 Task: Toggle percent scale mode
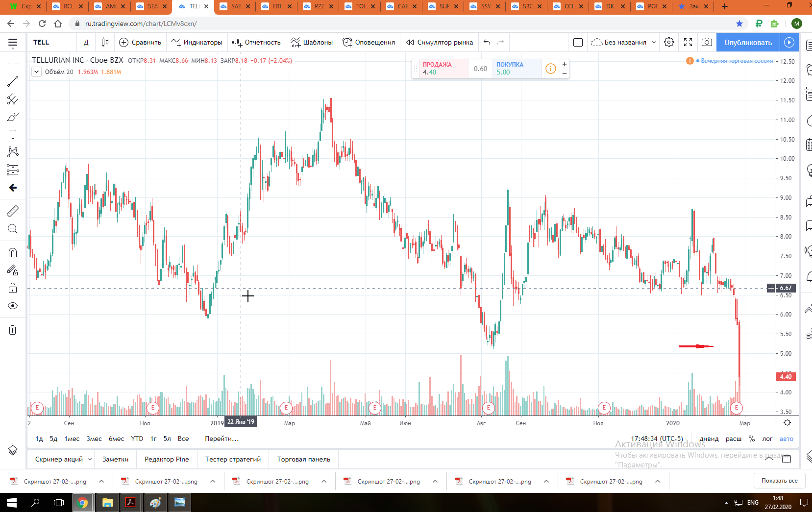pos(752,439)
